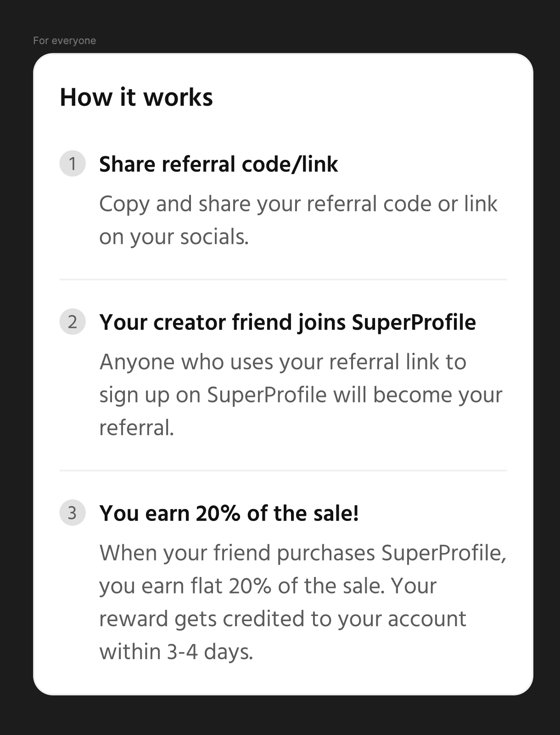Click the 'you earn flat 20% of the sale' line
Viewport: 560px width, 735px height.
[x=268, y=586]
